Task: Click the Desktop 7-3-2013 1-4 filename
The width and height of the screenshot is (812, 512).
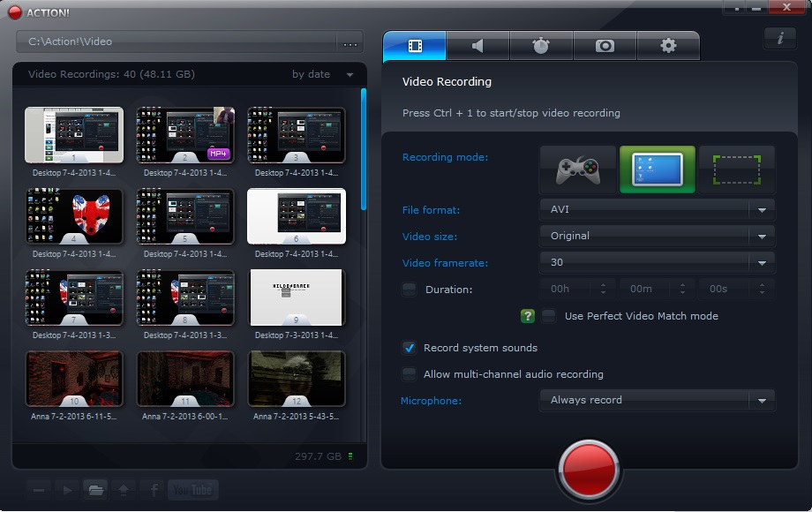Action: pos(297,335)
